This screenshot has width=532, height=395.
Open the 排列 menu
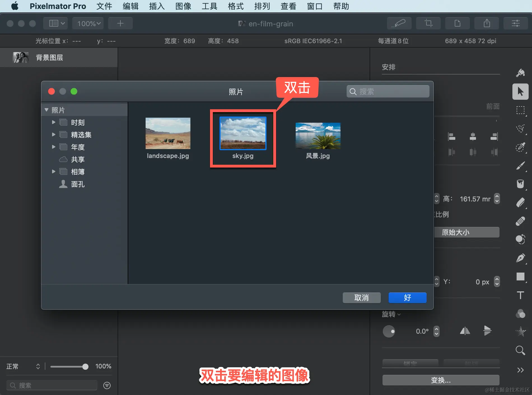[x=262, y=6]
